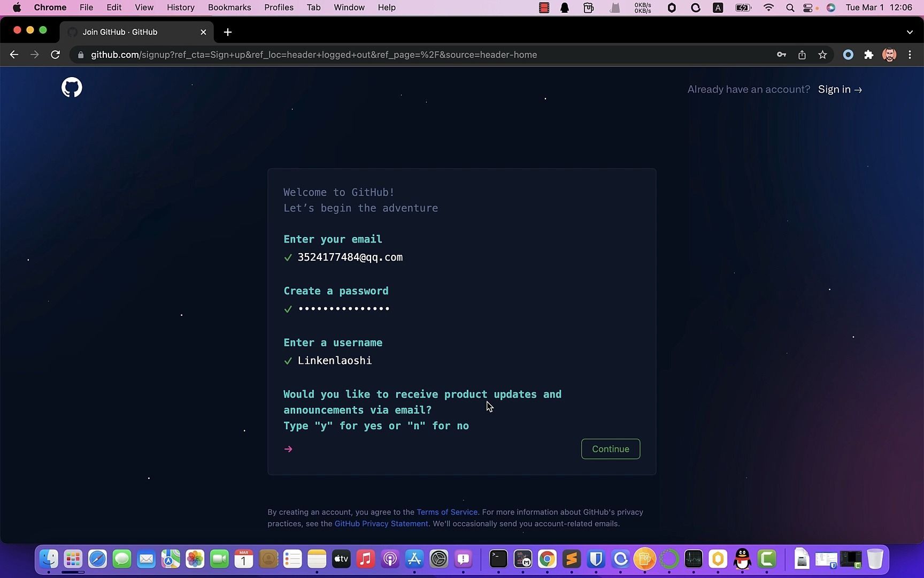Open QQ penguin app from the Dock
Image resolution: width=924 pixels, height=578 pixels.
click(x=742, y=559)
